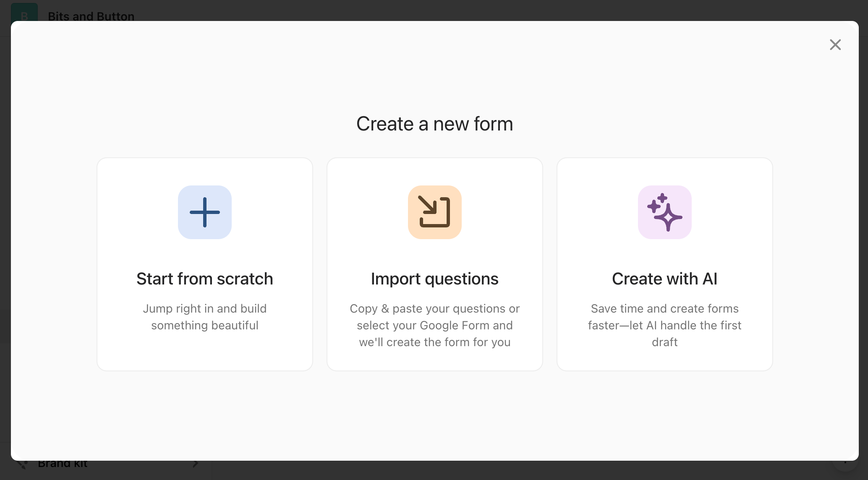The height and width of the screenshot is (480, 868).
Task: Expand the Brand kit chevron arrow
Action: tap(196, 464)
